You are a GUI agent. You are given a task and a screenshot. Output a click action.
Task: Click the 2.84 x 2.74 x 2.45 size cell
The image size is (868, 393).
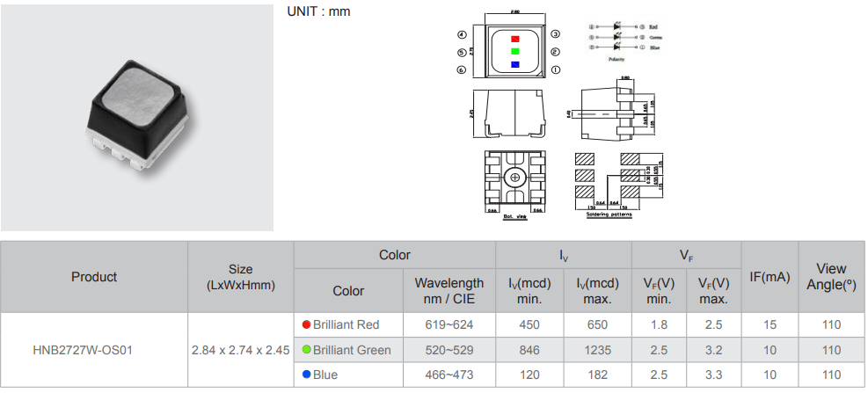(x=240, y=350)
